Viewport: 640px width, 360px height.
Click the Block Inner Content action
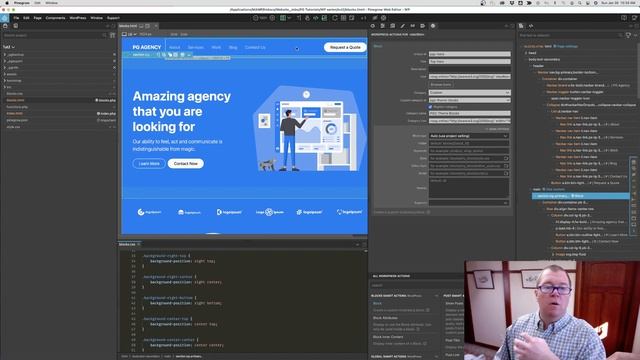click(x=388, y=337)
